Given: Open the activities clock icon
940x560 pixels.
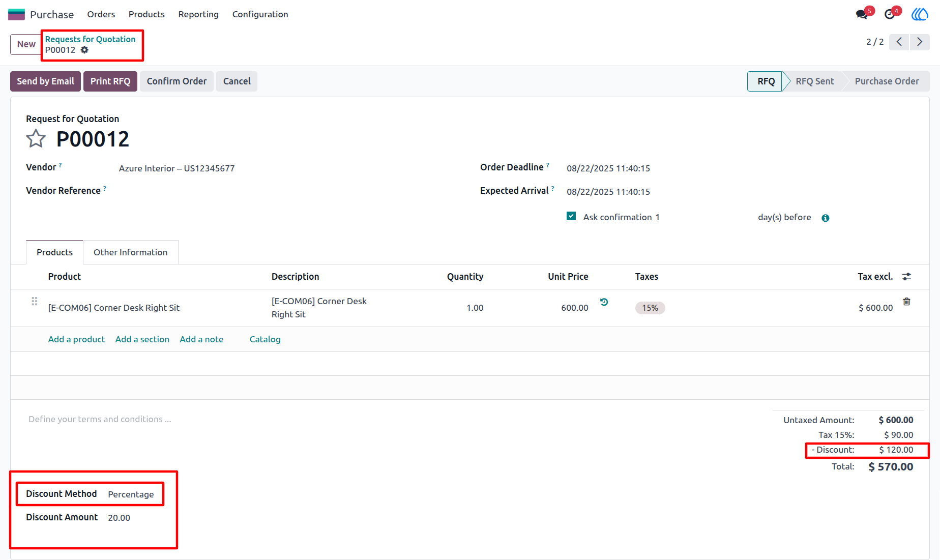Looking at the screenshot, I should click(890, 14).
